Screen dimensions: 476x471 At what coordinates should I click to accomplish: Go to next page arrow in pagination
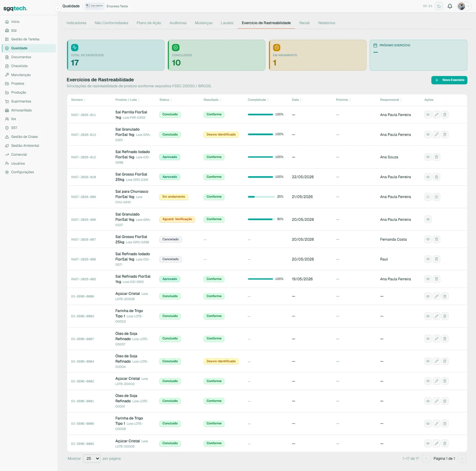462,458
